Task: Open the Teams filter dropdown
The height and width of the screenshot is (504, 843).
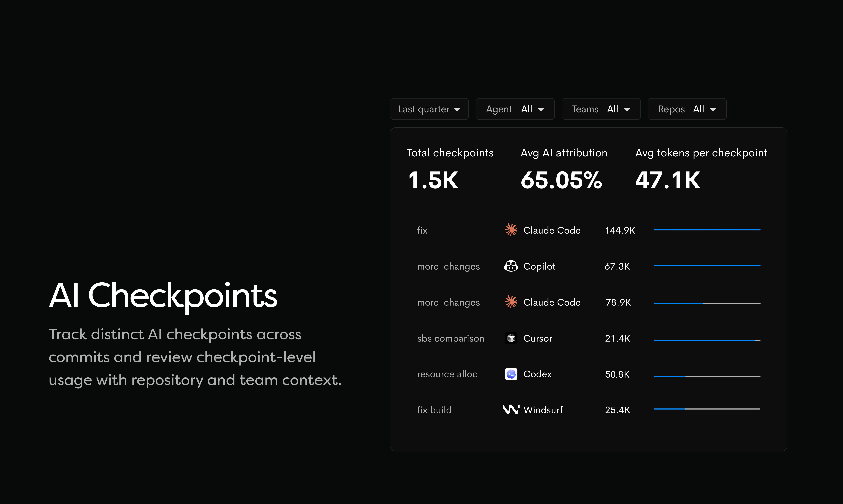Action: tap(601, 109)
